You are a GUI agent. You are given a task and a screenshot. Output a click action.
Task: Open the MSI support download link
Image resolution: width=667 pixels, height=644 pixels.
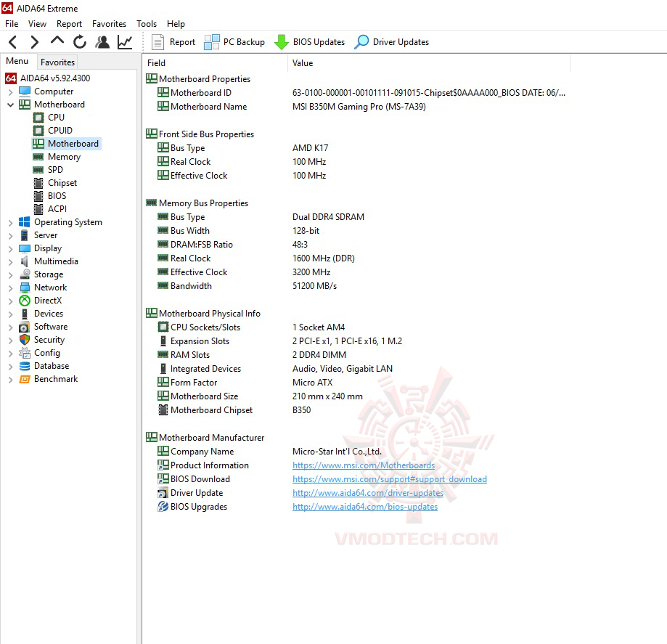389,479
